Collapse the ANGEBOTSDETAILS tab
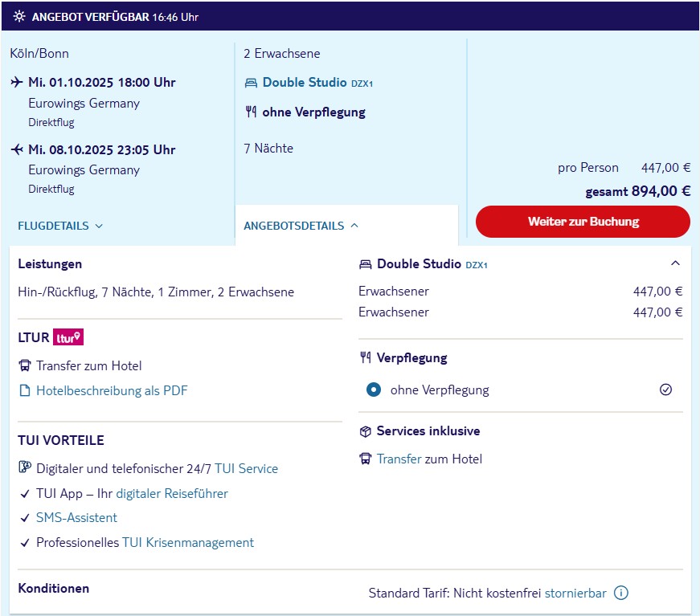 301,226
